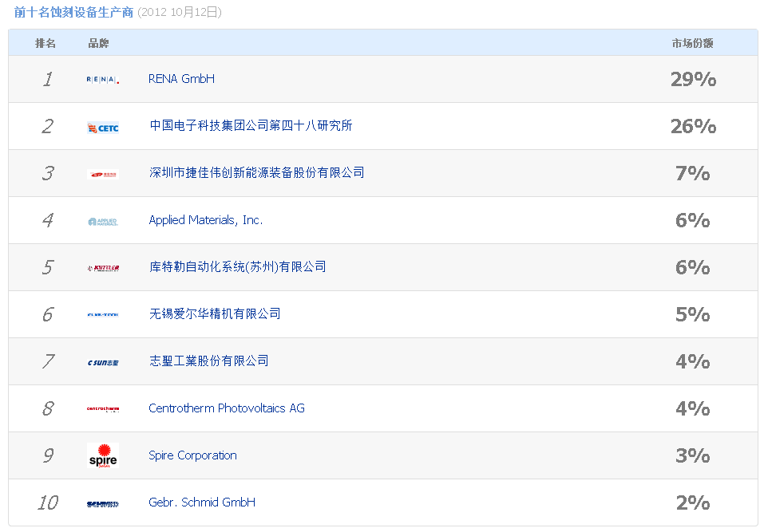This screenshot has height=532, width=768.
Task: Open Applied Materials, Inc. link
Action: 205,220
